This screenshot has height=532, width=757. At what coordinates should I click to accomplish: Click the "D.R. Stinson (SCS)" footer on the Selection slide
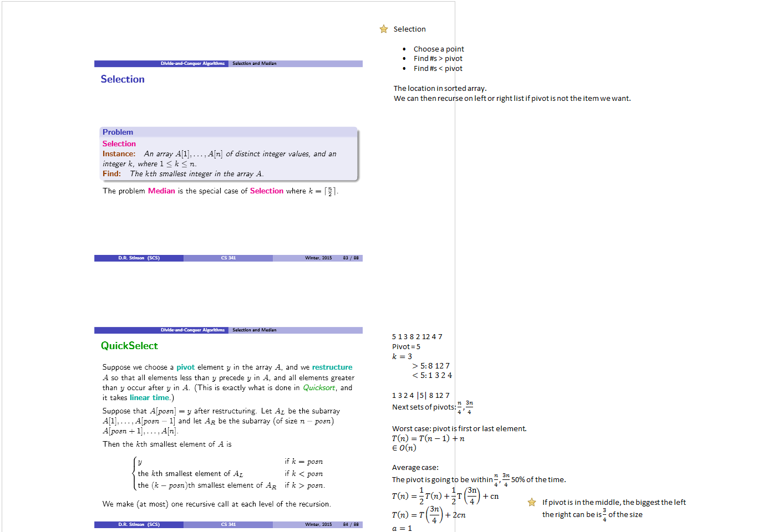[139, 258]
